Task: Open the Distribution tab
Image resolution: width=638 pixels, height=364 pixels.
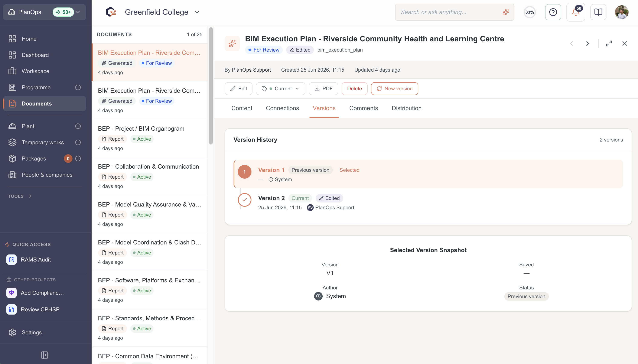Action: pyautogui.click(x=407, y=108)
